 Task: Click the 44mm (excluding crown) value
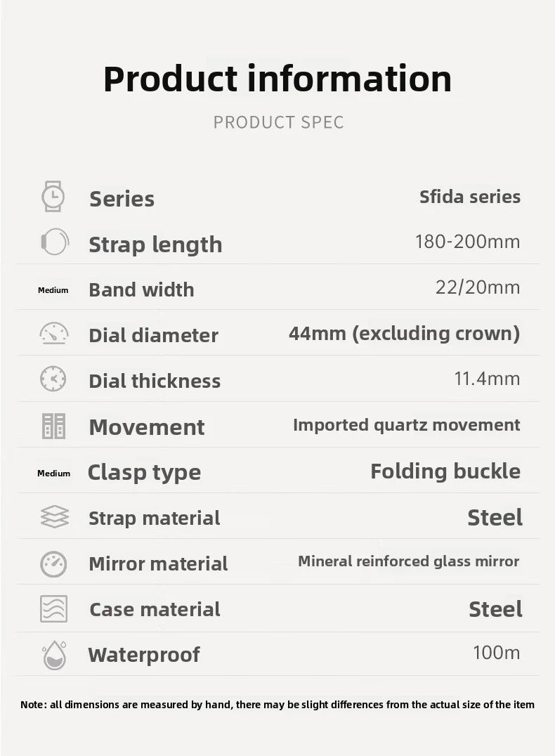click(404, 333)
